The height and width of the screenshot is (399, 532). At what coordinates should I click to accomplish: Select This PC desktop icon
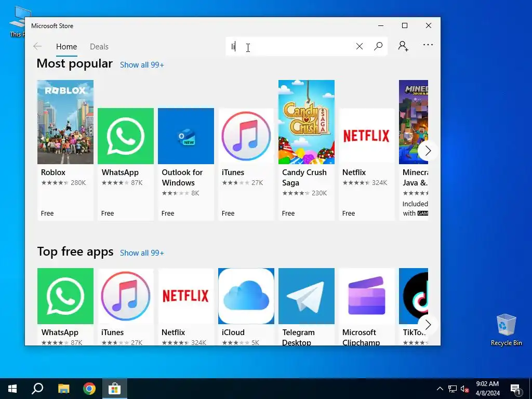click(x=17, y=21)
